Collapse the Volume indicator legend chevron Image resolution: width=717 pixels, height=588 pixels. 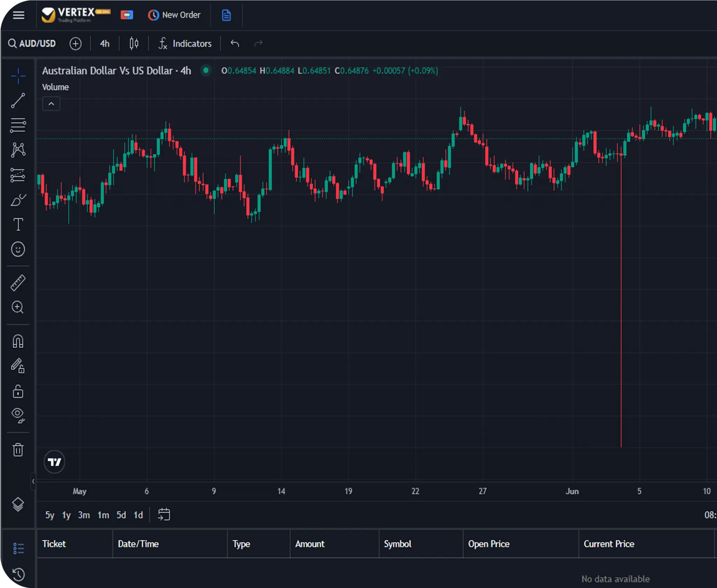[x=51, y=104]
